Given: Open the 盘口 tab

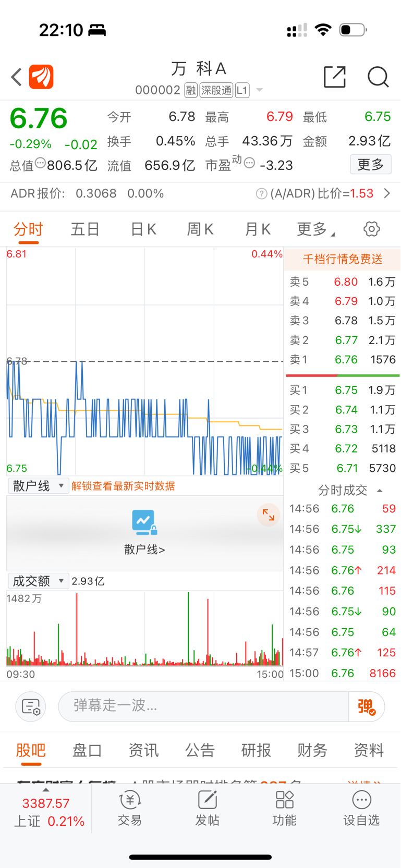Looking at the screenshot, I should pos(87,750).
